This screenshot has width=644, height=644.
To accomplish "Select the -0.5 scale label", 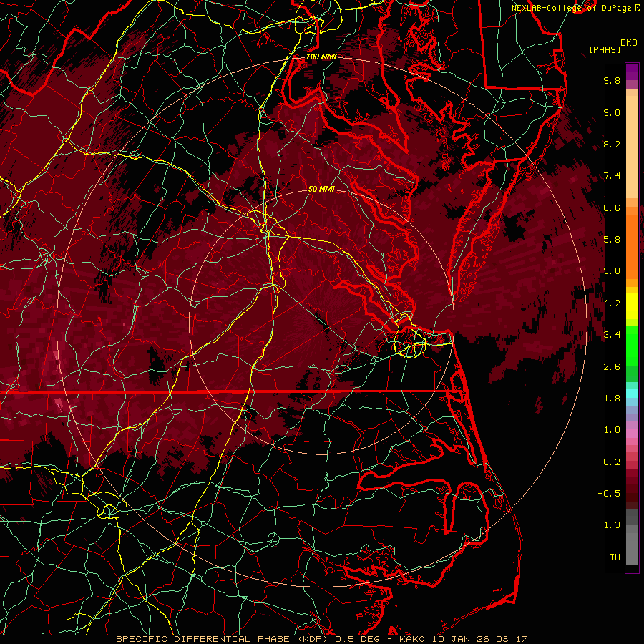I will point(609,494).
